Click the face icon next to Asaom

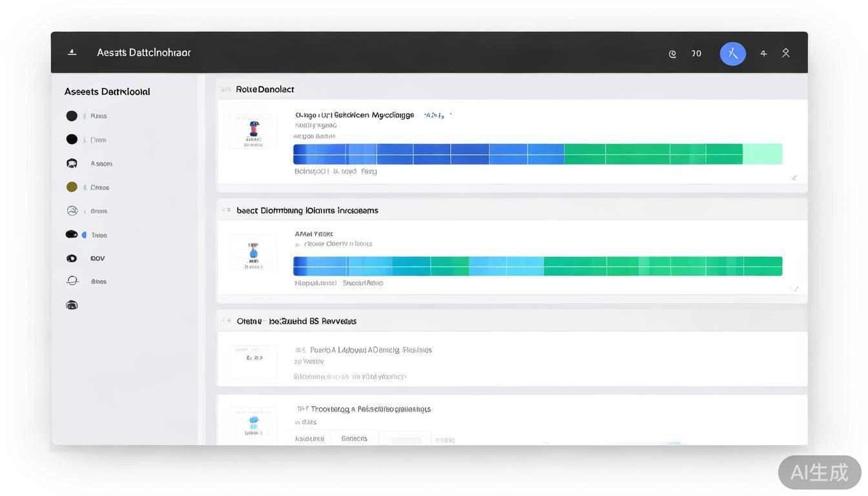coord(72,163)
